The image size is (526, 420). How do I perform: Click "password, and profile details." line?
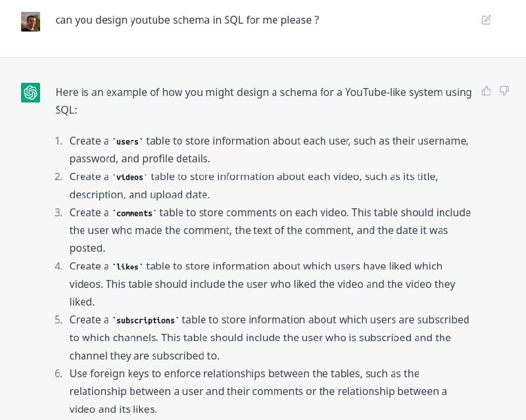click(140, 159)
